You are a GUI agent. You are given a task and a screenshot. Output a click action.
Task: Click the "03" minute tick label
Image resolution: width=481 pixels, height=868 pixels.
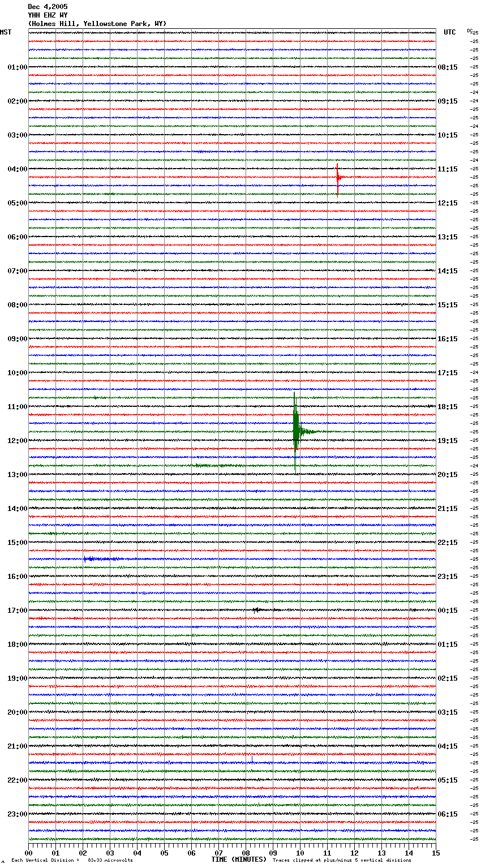pos(110,853)
